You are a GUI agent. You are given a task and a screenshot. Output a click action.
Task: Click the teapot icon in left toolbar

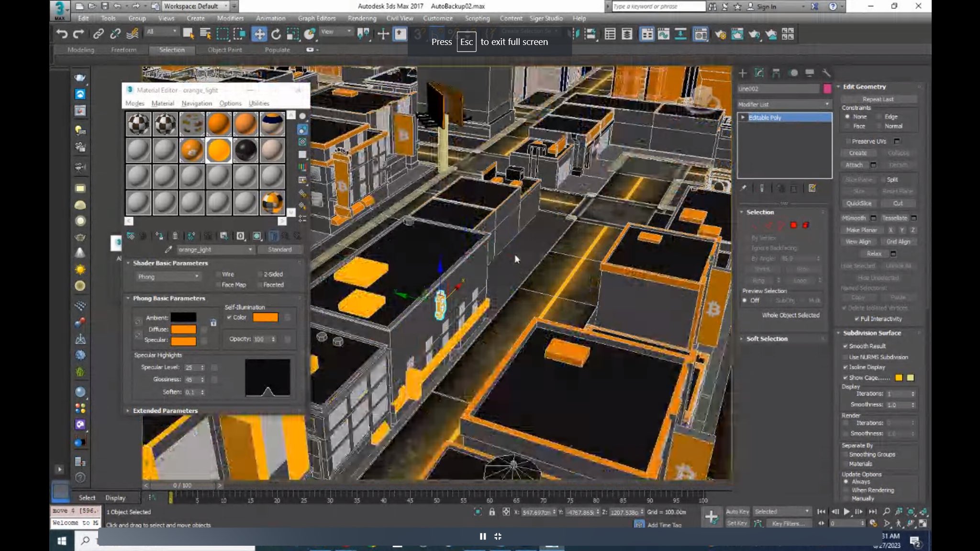pos(80,77)
